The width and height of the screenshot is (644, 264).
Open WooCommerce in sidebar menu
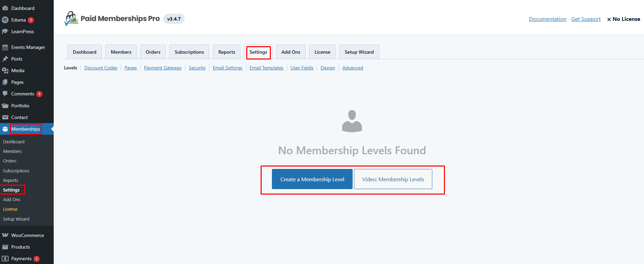pos(27,235)
